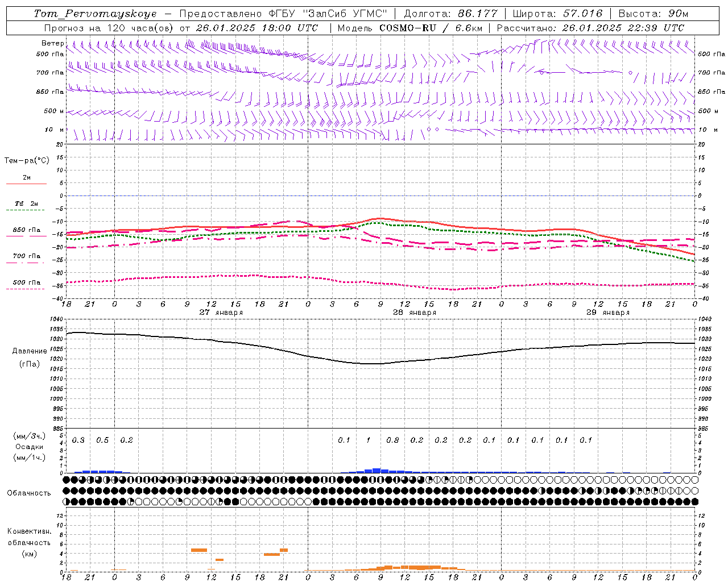This screenshot has height=582, width=728.
Task: Click the 0.3 precipitation value
Action: 78,440
